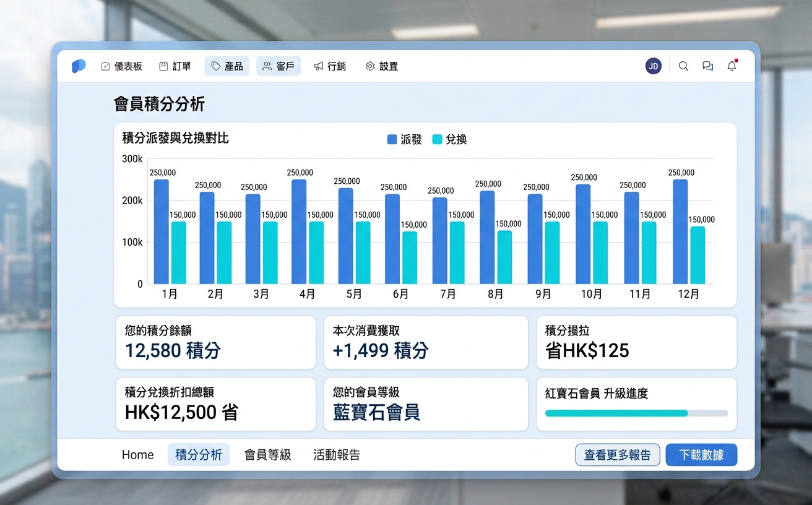This screenshot has width=812, height=505.
Task: Toggle the blue 派發 legend swatch
Action: [392, 140]
